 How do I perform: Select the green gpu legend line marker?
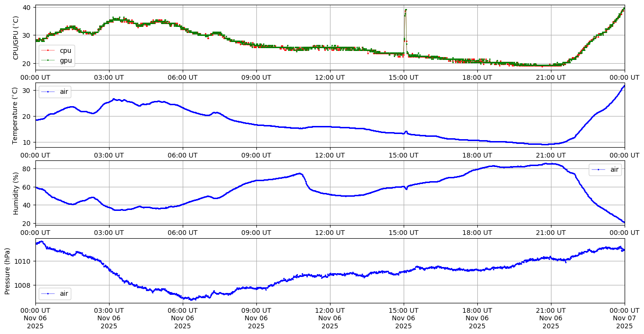(x=48, y=60)
